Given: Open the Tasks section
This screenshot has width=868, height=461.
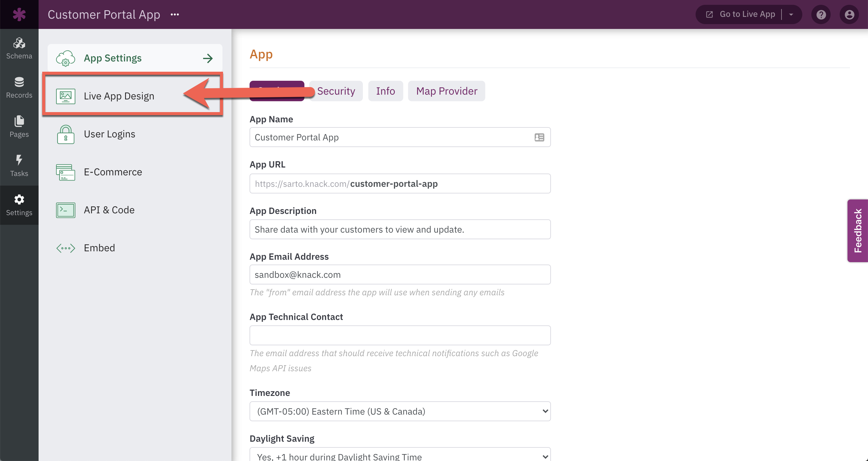Looking at the screenshot, I should click(19, 166).
